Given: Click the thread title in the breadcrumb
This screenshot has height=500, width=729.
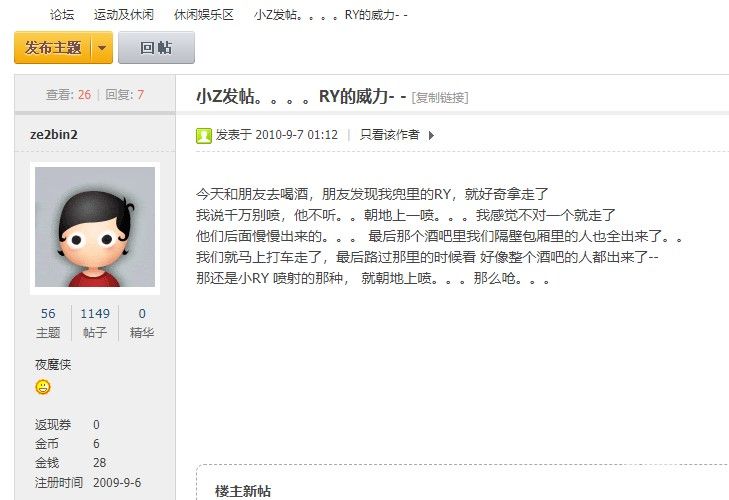Looking at the screenshot, I should pyautogui.click(x=331, y=15).
